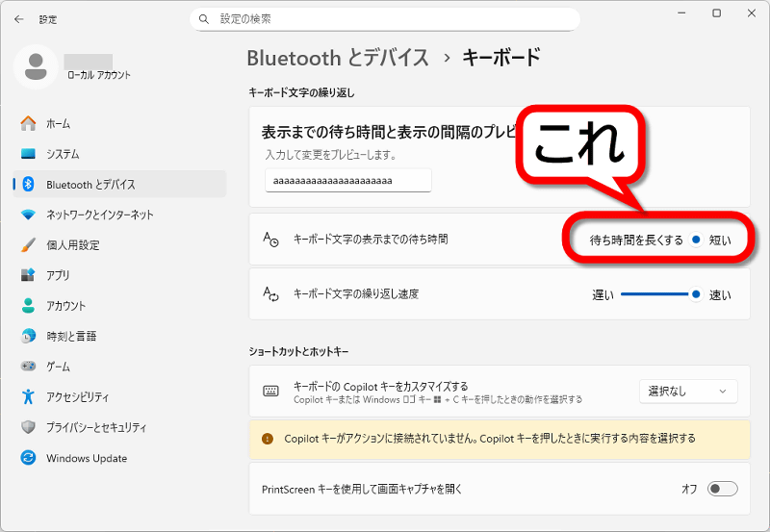
Task: Click the repeat delay slider handle
Action: tap(696, 239)
